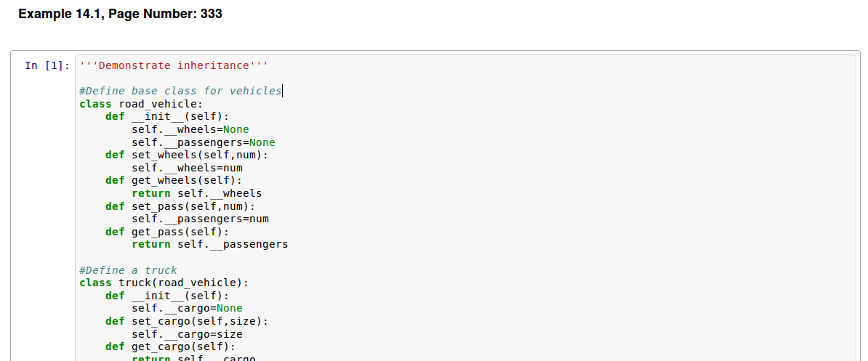Viewport: 868px width, 361px height.
Task: Click the 'Demonstrate inheritance' docstring line
Action: [x=174, y=65]
